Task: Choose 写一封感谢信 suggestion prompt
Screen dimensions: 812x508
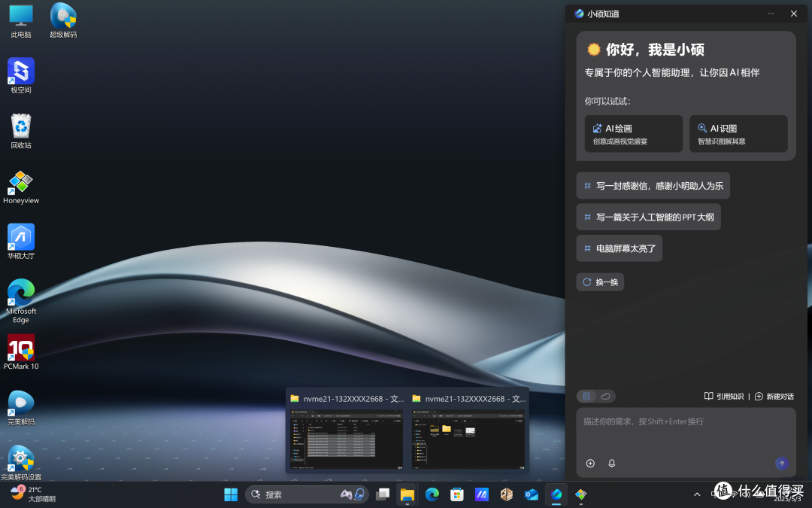Action: pyautogui.click(x=653, y=186)
